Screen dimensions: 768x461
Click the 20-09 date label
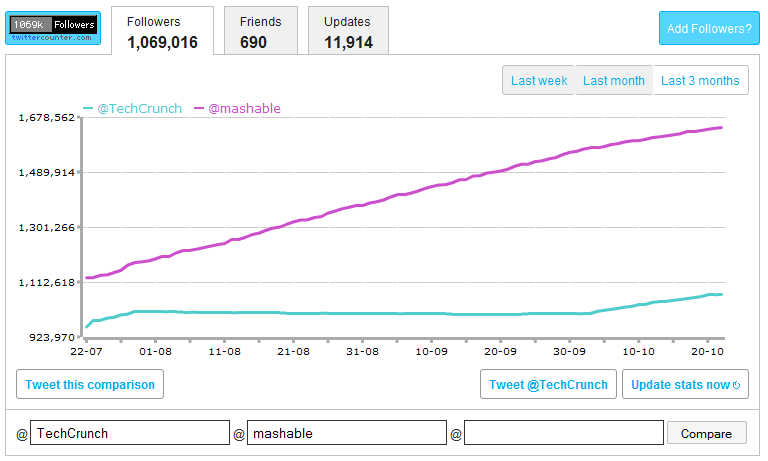coord(501,351)
